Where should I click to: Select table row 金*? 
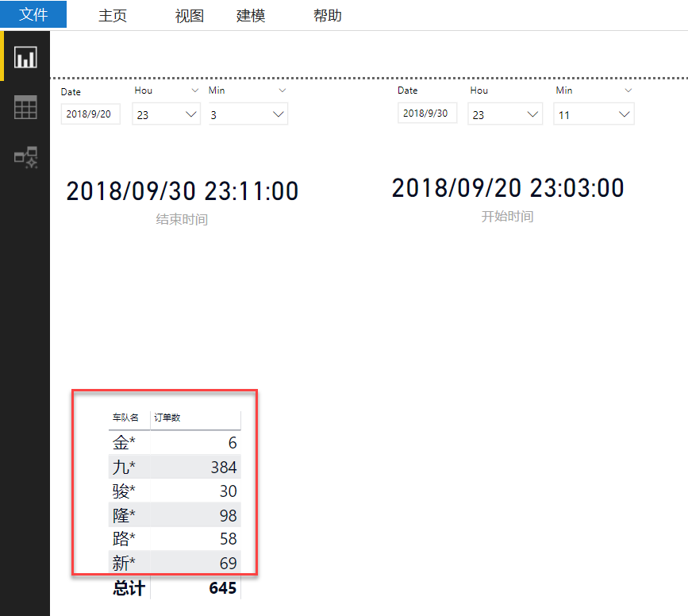(175, 442)
